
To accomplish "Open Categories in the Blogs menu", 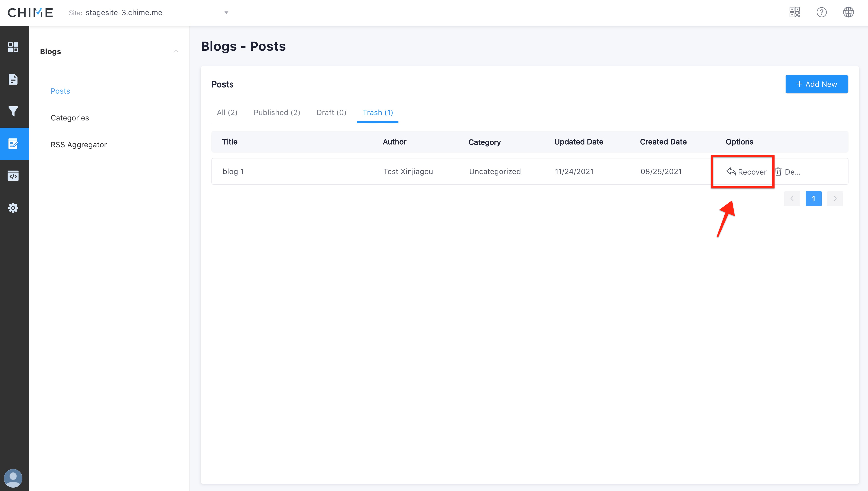I will click(x=70, y=118).
